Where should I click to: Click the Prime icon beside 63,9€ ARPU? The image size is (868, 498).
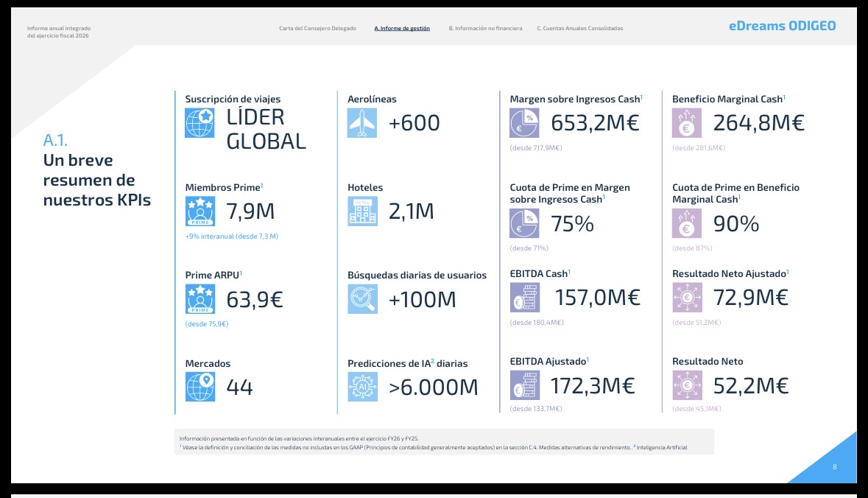(200, 299)
